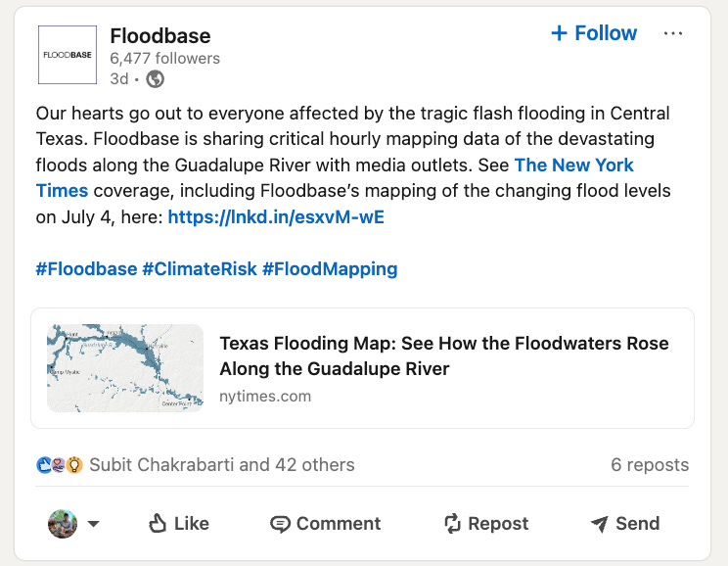The width and height of the screenshot is (728, 566).
Task: Click the Repost arrows icon
Action: click(452, 524)
